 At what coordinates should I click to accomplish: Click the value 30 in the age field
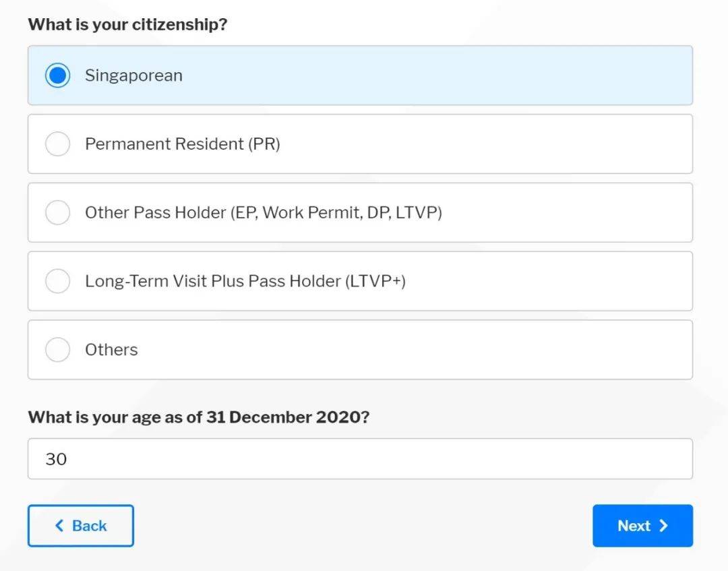click(56, 459)
